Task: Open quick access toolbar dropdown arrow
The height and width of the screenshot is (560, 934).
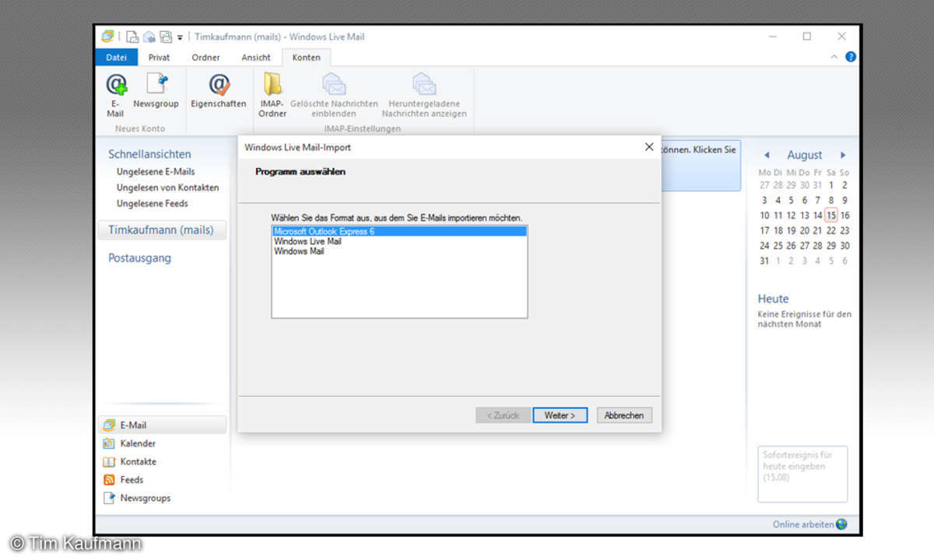Action: 180,37
